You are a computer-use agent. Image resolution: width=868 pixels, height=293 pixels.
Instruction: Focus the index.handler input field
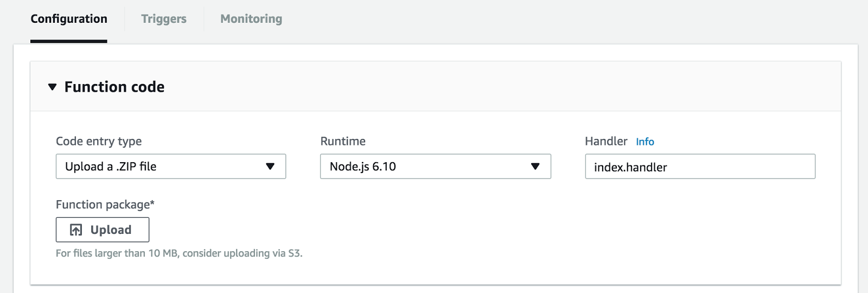coord(700,167)
